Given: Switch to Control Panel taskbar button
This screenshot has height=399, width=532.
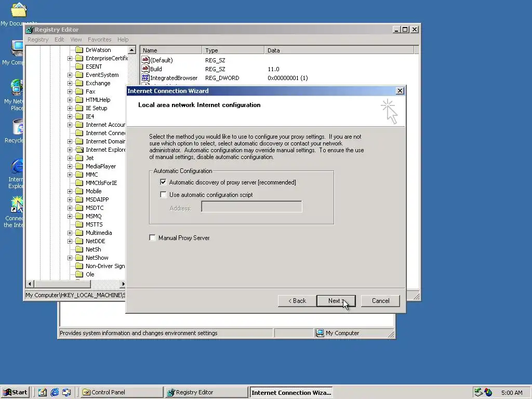Looking at the screenshot, I should coord(122,392).
